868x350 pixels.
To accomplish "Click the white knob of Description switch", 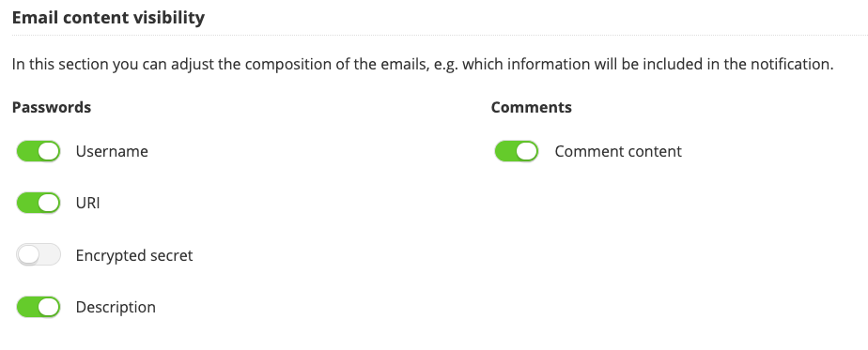I will (49, 307).
